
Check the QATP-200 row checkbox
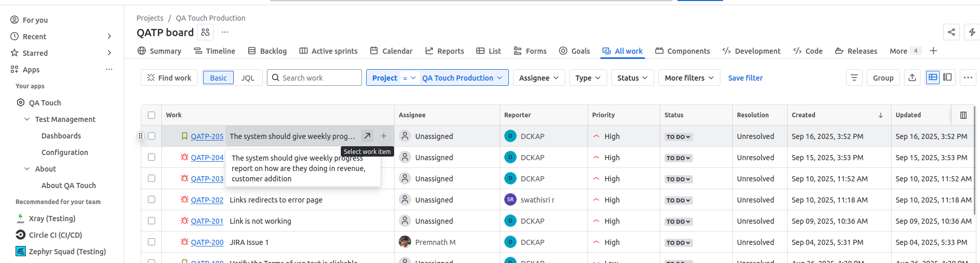click(x=152, y=242)
